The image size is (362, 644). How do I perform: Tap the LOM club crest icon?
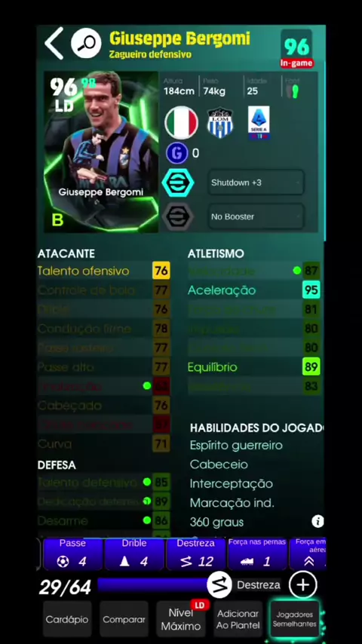coord(220,122)
